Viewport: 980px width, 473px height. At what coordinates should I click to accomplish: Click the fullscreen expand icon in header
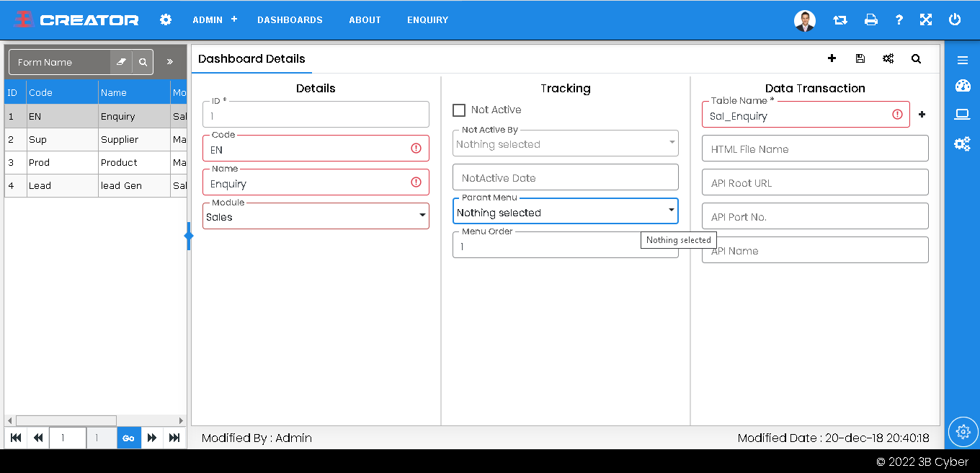[926, 20]
